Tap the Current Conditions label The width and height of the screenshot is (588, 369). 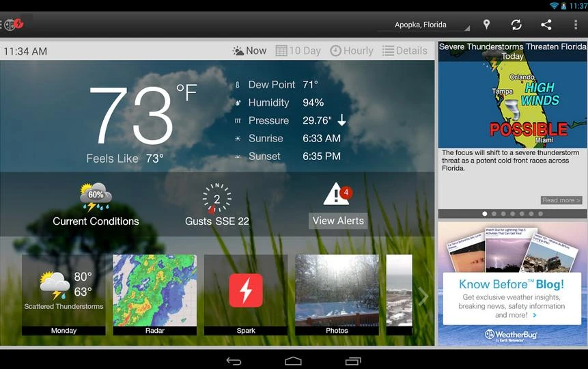96,221
